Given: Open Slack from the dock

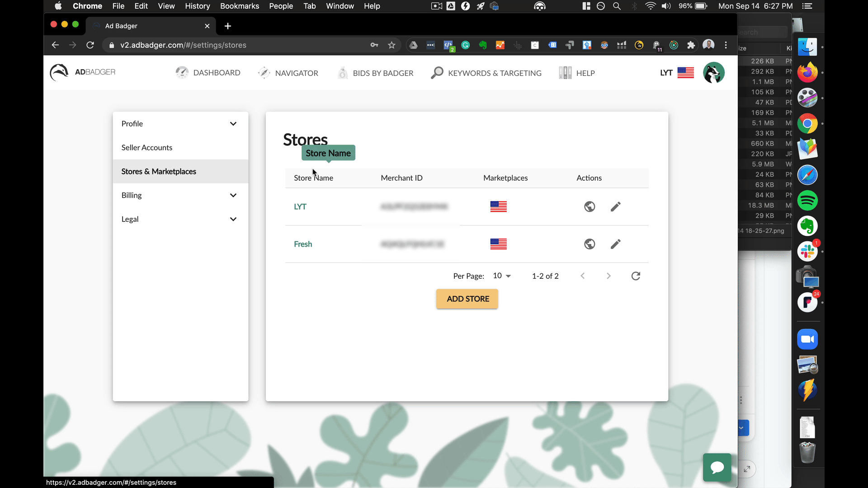Looking at the screenshot, I should tap(807, 251).
